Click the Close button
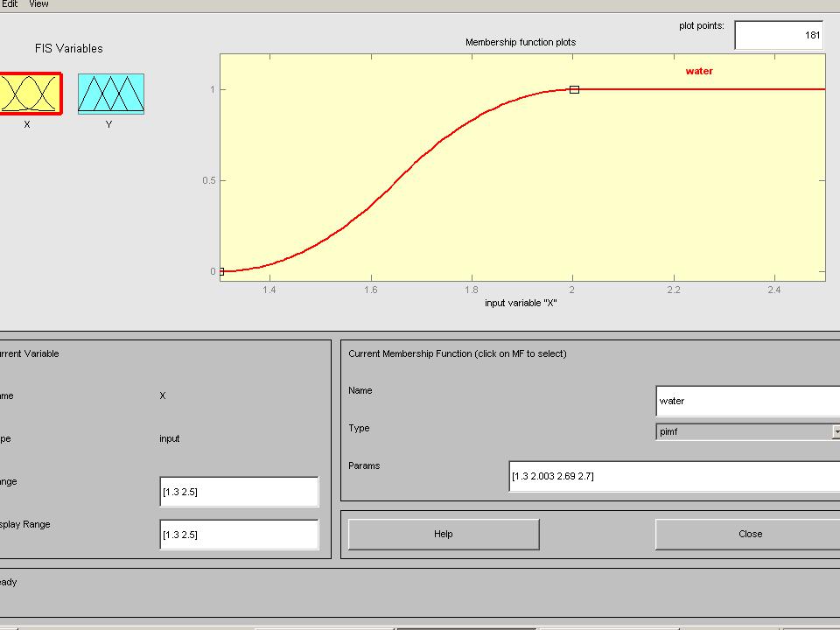The image size is (840, 630). 750,534
